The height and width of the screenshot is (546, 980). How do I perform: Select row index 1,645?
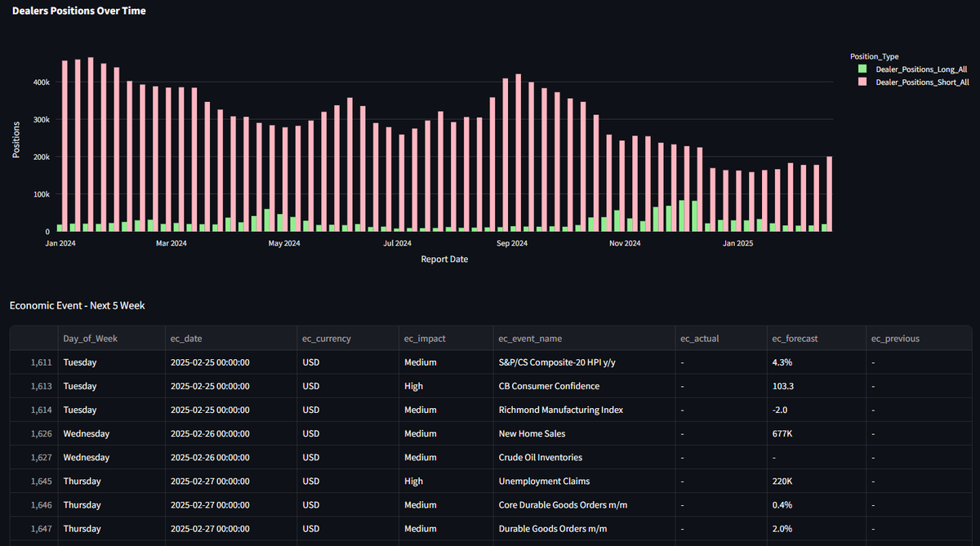pyautogui.click(x=33, y=482)
